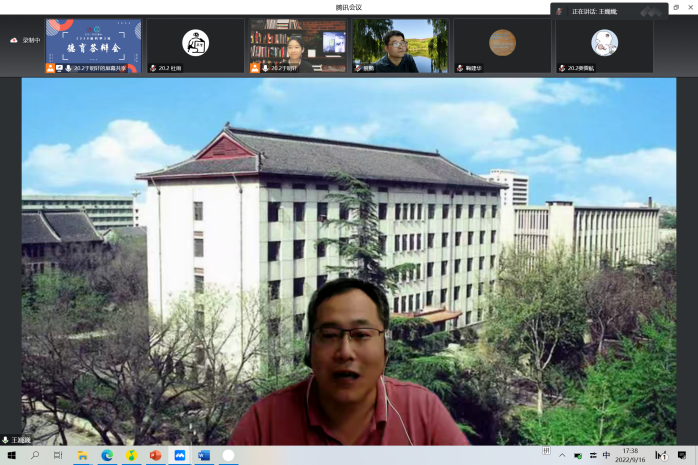
Task: Select the shared-screen participant thumbnail
Action: pos(93,45)
